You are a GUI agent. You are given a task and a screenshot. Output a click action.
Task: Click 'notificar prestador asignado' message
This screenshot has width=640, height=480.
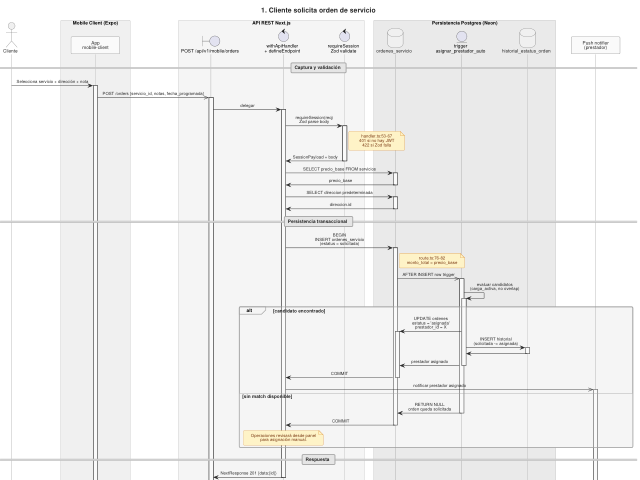click(439, 385)
